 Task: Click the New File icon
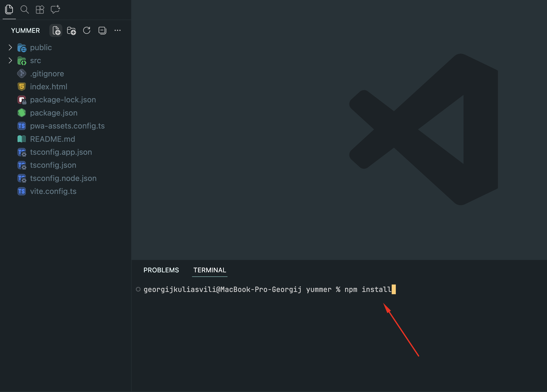[56, 30]
